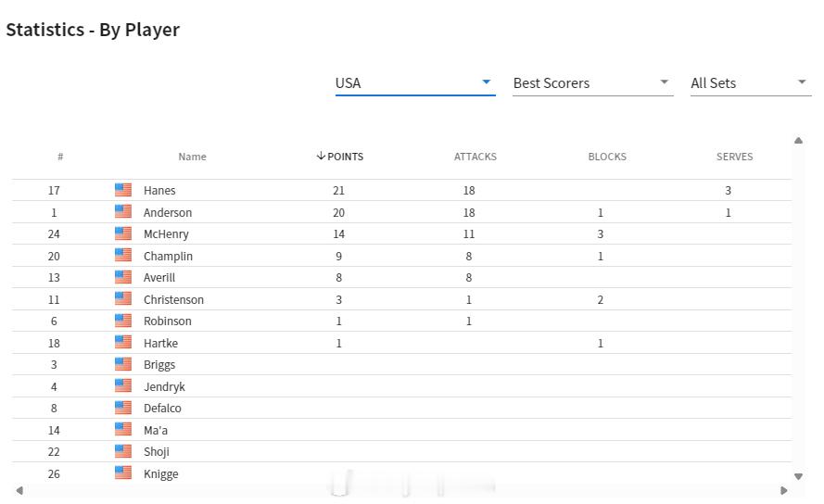Click the scroll left arrow
Viewport: 824px width, 504px height.
tap(19, 490)
